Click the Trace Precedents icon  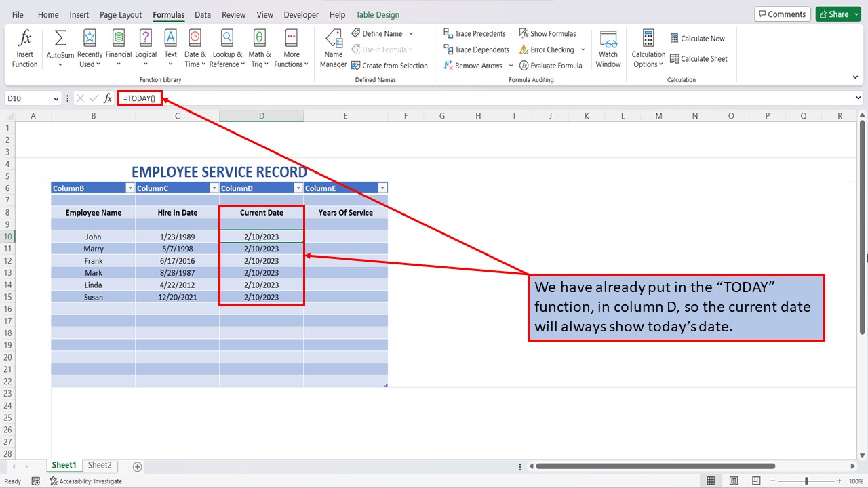point(475,33)
